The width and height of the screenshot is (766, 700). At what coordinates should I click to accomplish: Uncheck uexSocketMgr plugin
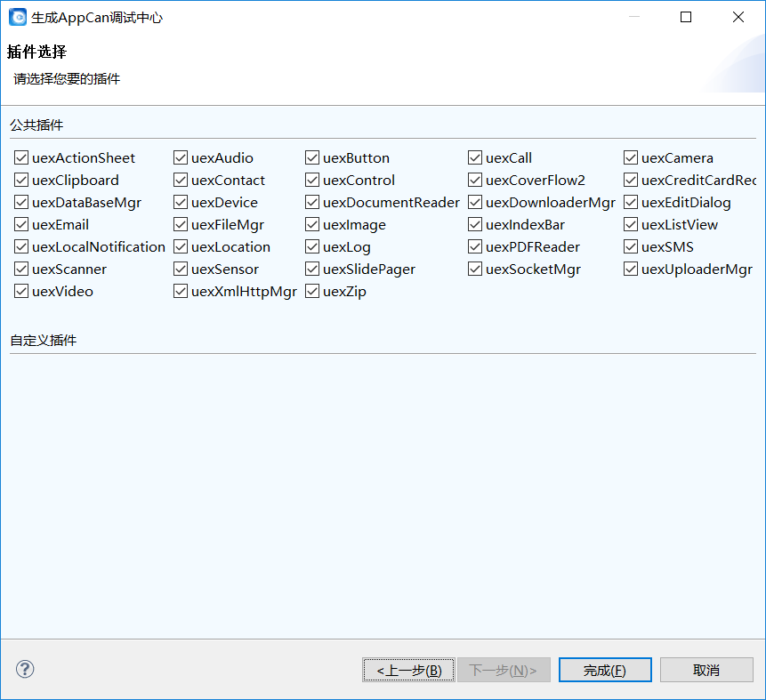[475, 269]
